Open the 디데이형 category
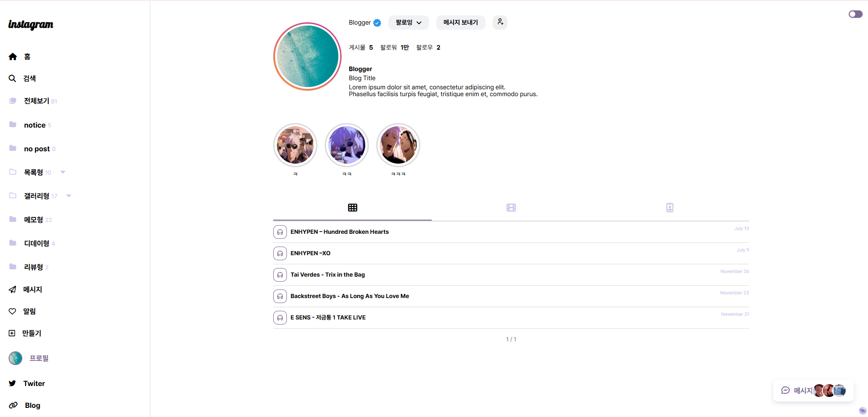868x417 pixels. pos(36,243)
